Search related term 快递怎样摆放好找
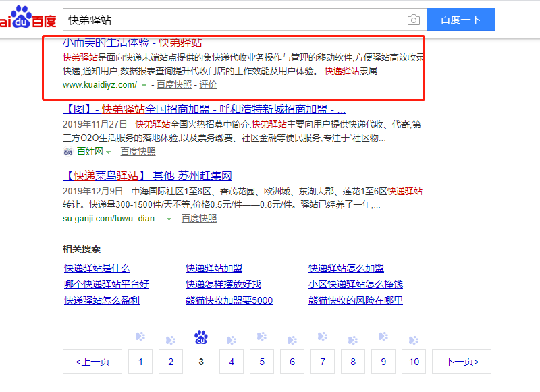 coord(223,284)
